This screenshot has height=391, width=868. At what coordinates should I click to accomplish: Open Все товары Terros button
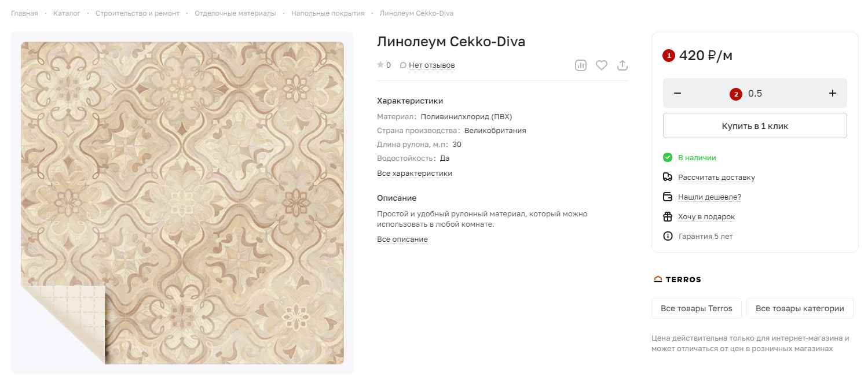pyautogui.click(x=697, y=308)
